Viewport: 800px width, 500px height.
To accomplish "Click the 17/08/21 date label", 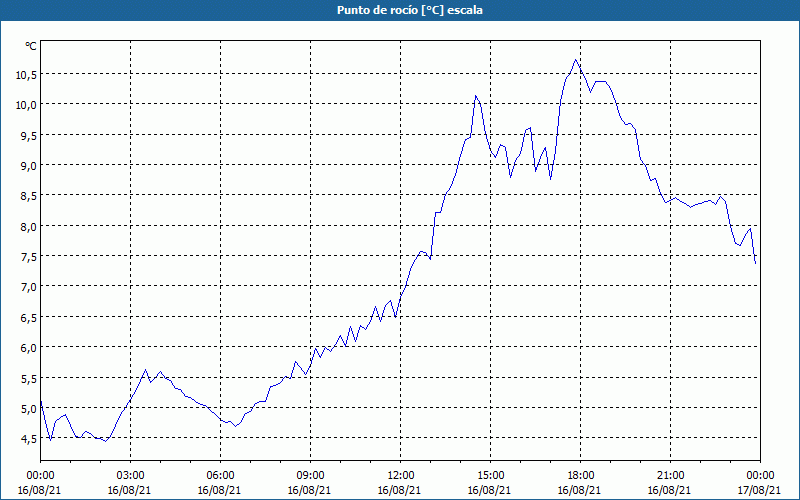I will [x=759, y=490].
